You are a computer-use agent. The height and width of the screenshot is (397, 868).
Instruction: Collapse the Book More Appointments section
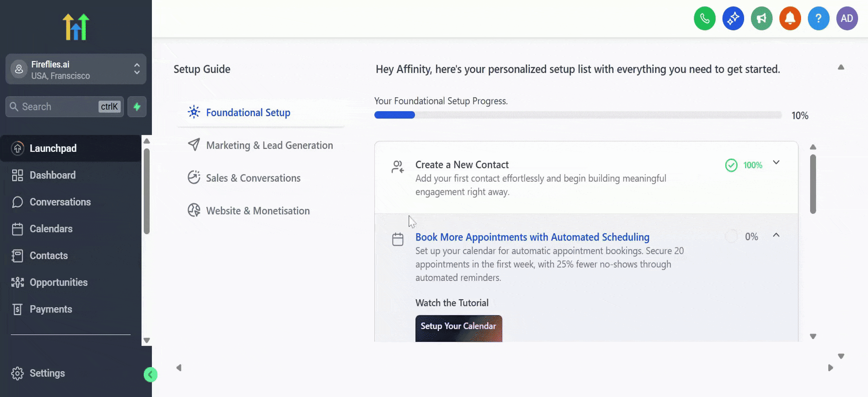pyautogui.click(x=776, y=235)
